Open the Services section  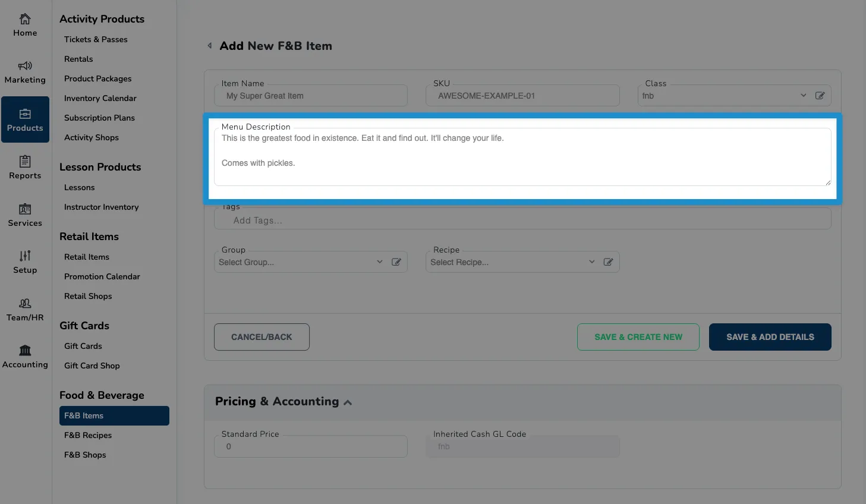[x=25, y=215]
